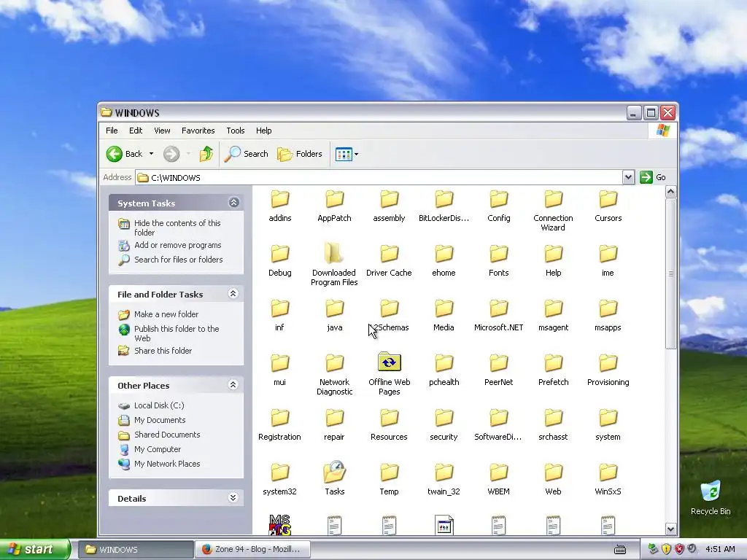Select the security folder

(x=444, y=425)
